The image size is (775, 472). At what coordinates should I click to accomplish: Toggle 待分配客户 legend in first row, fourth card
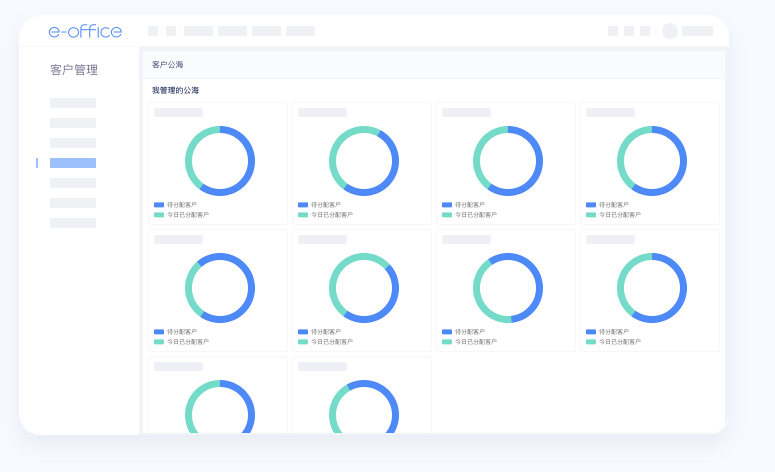point(613,205)
